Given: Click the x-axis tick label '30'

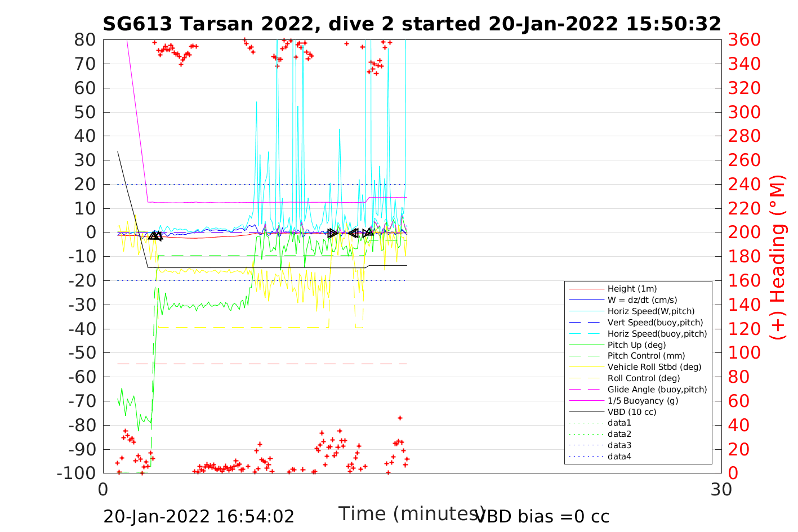Looking at the screenshot, I should 721,489.
